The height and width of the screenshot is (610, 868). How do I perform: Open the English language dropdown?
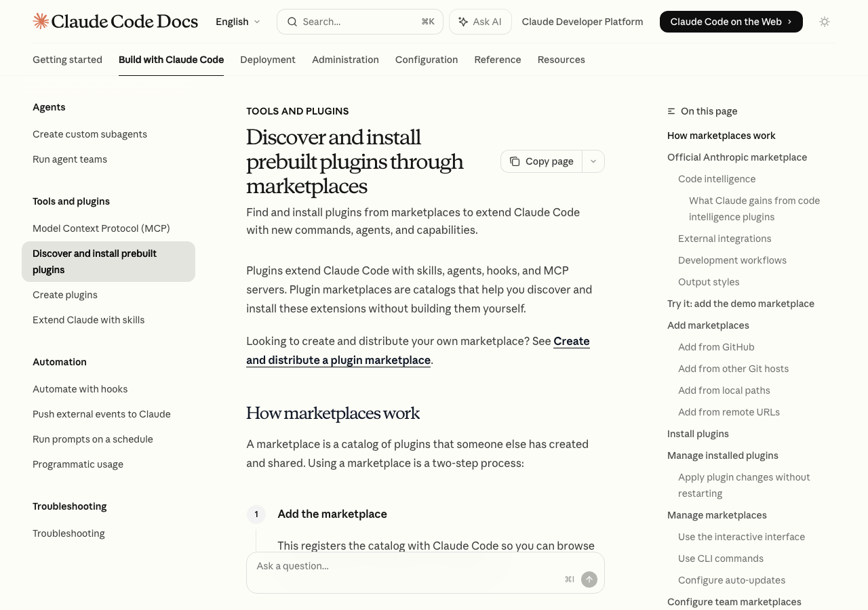pos(237,22)
